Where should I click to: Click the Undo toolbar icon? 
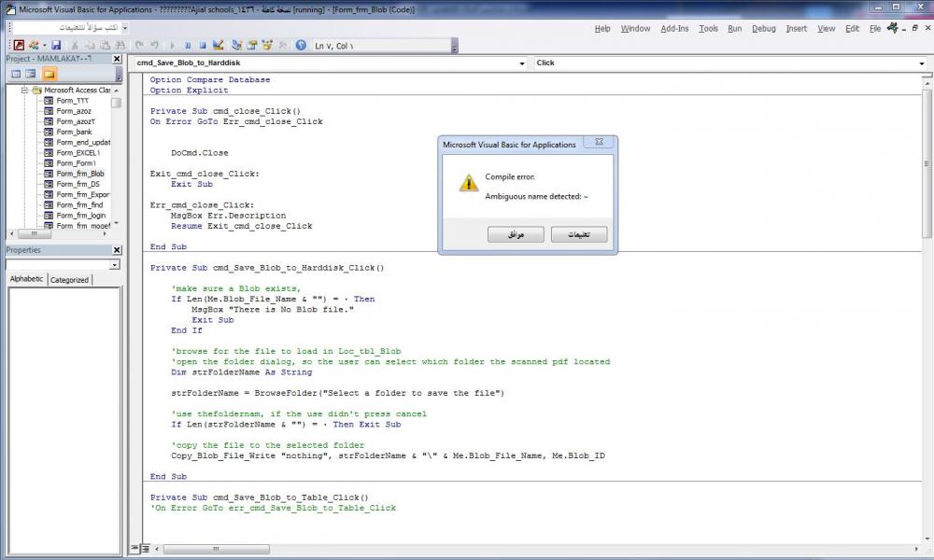[x=139, y=45]
